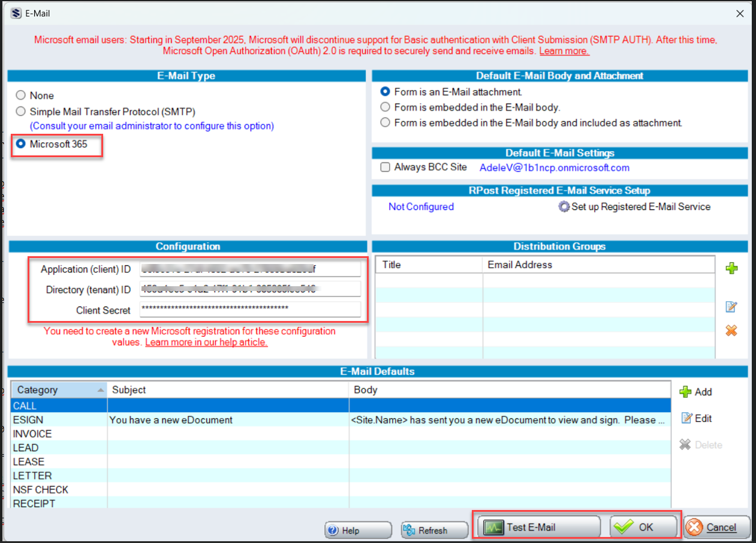Click the green plus icon beside Distribution Groups
The image size is (756, 543).
tap(731, 269)
